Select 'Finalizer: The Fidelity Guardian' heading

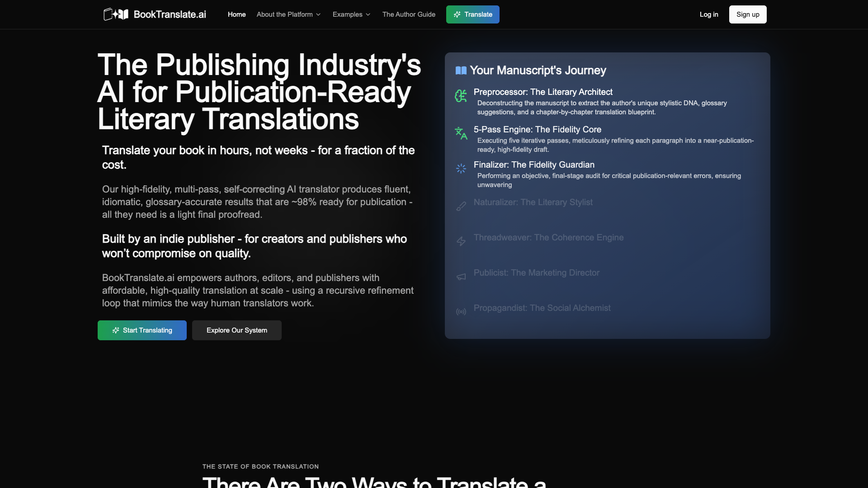pos(534,165)
